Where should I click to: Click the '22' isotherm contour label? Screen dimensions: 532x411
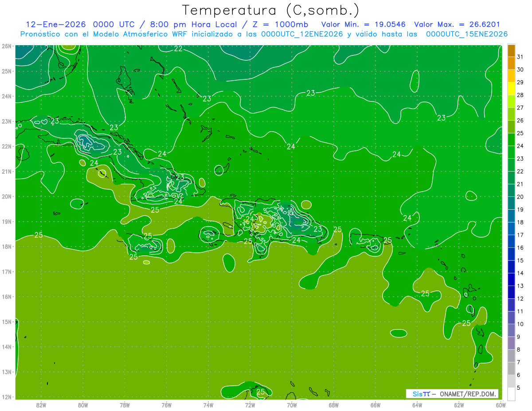click(x=178, y=49)
